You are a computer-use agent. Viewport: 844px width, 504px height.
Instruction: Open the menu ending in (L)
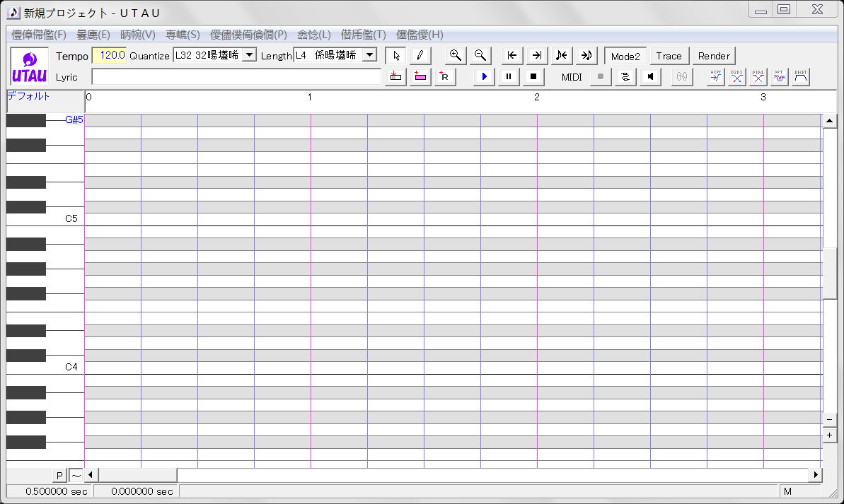(x=314, y=35)
